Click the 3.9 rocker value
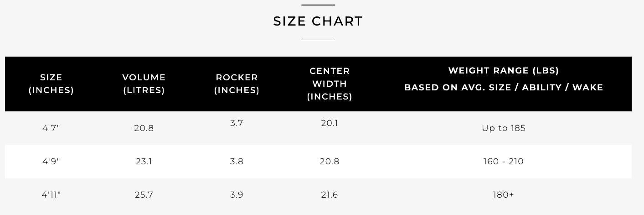 (237, 195)
